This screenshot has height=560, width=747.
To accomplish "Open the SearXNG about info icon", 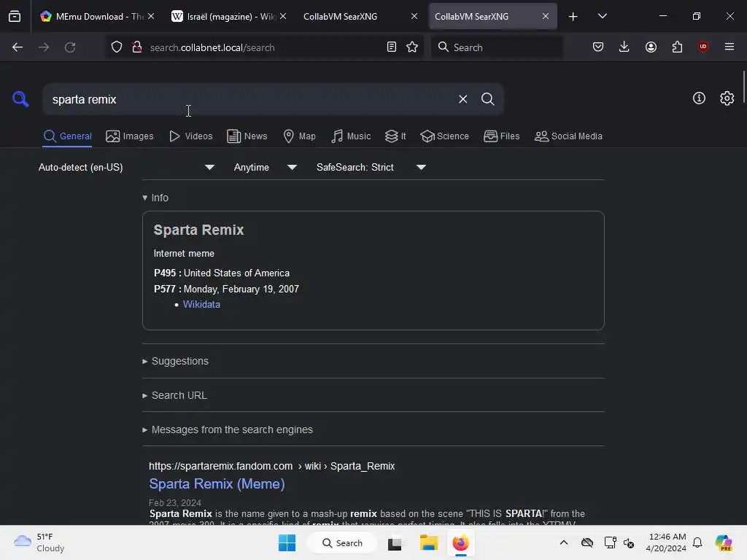I will point(699,98).
